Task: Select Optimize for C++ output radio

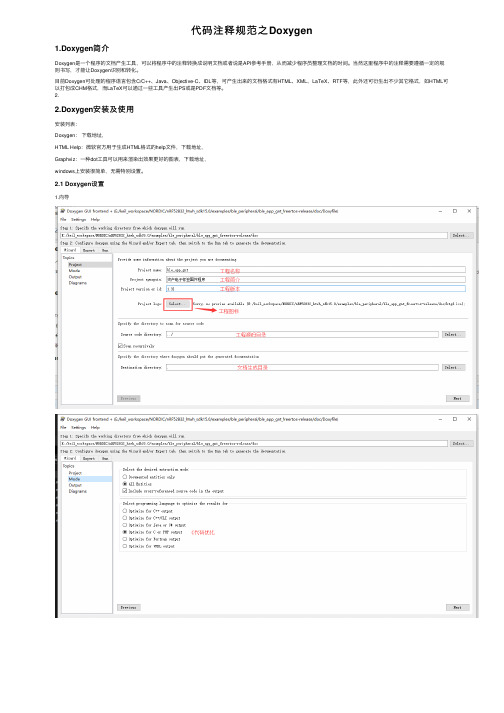Action: 125,511
